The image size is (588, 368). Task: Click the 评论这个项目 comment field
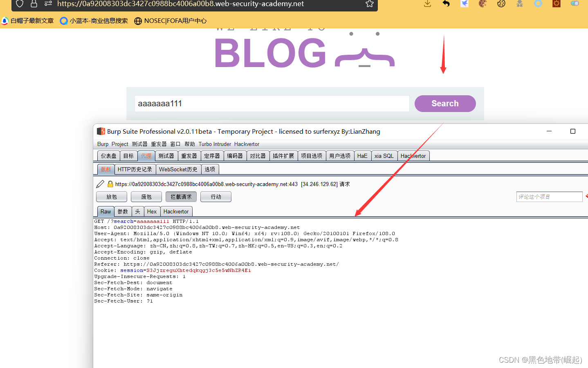click(x=549, y=196)
